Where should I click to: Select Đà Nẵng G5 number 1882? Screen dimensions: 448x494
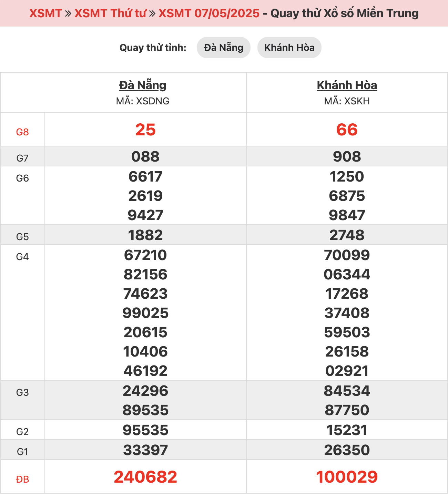click(145, 235)
